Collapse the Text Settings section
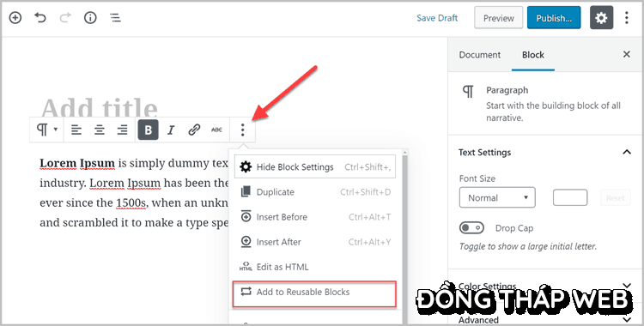The height and width of the screenshot is (326, 644). 544,153
